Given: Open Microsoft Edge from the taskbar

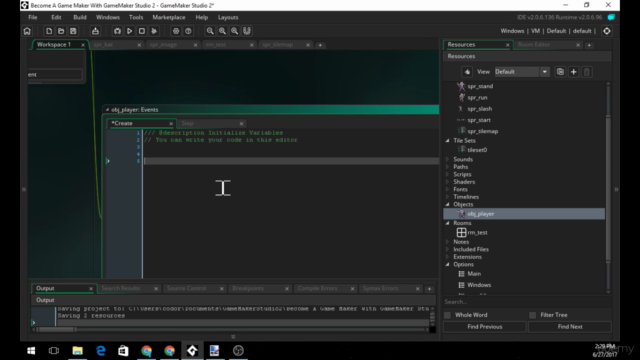Looking at the screenshot, I should coord(100,351).
